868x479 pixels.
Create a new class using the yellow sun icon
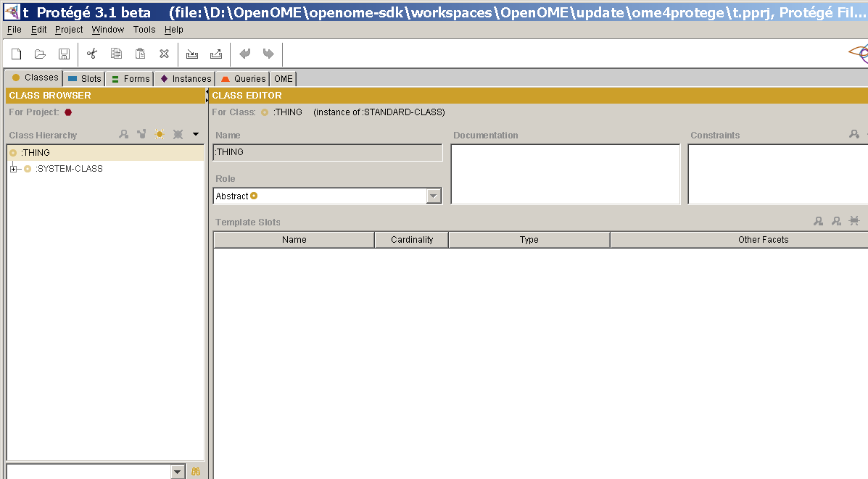tap(160, 134)
